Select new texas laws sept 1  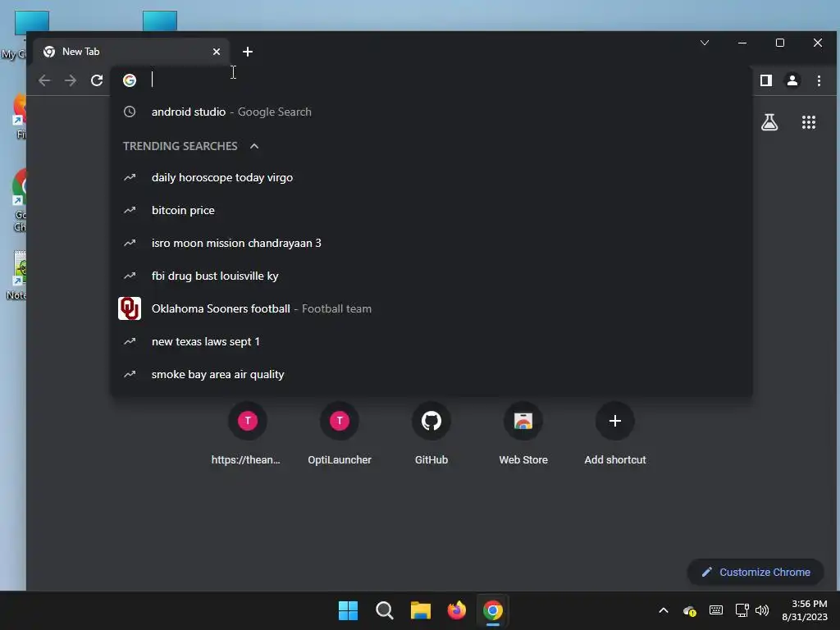(431, 341)
